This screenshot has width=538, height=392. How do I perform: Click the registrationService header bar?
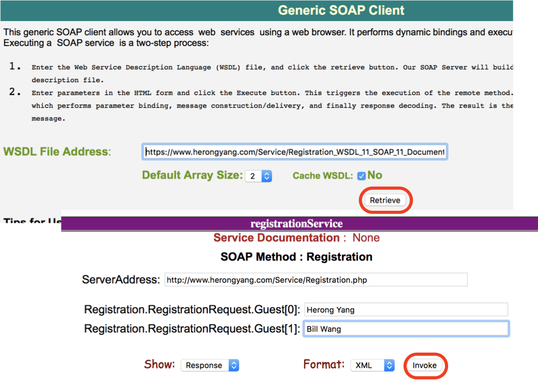[296, 223]
